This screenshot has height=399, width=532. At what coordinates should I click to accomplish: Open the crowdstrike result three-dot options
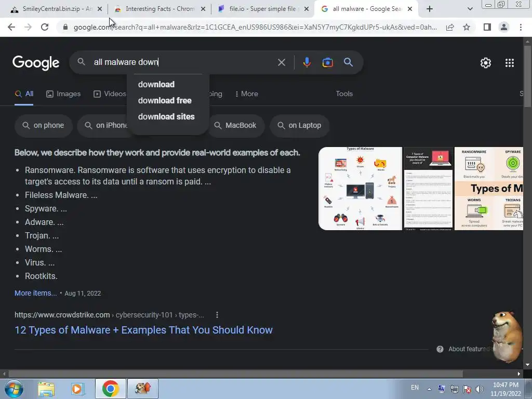pyautogui.click(x=217, y=315)
